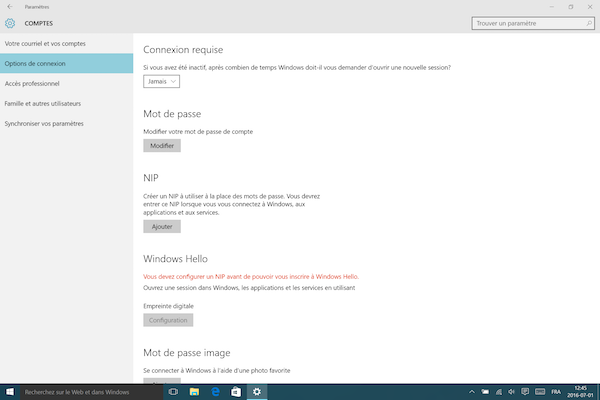
Task: Click the FRA language indicator
Action: click(556, 392)
